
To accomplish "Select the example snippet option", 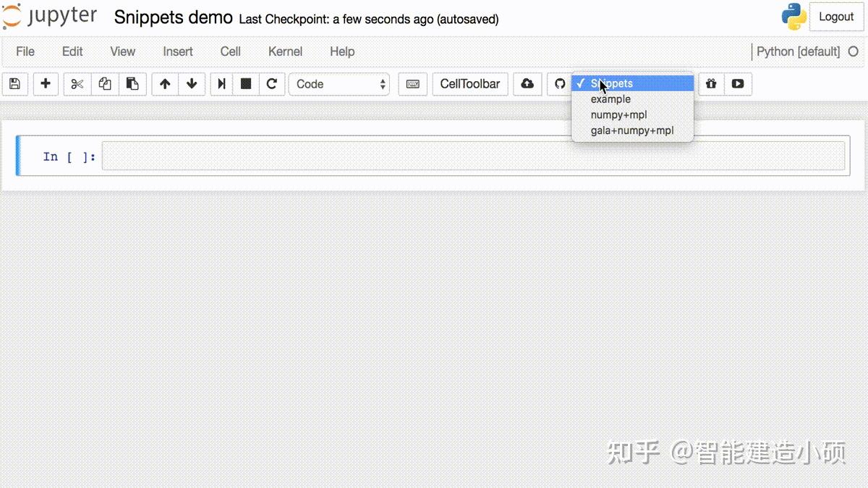I will pos(610,99).
